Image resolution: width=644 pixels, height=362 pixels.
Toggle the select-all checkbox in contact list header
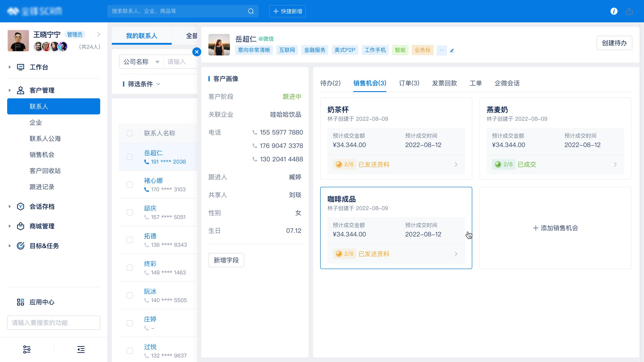click(130, 133)
